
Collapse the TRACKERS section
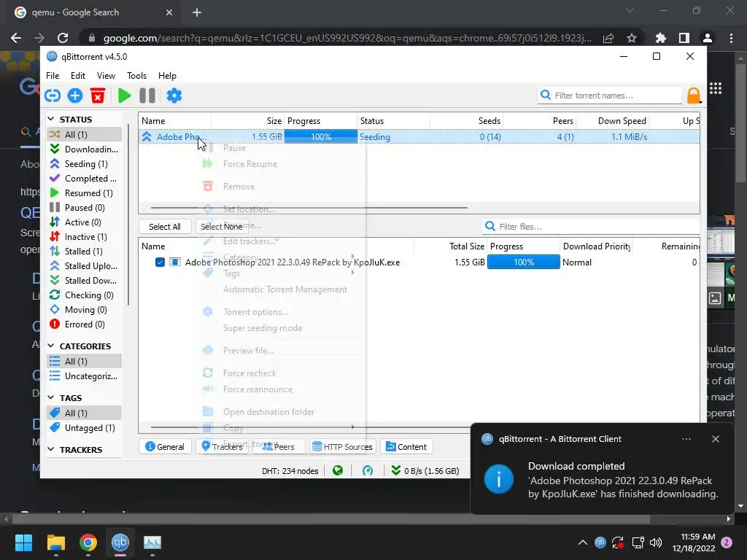(x=52, y=449)
